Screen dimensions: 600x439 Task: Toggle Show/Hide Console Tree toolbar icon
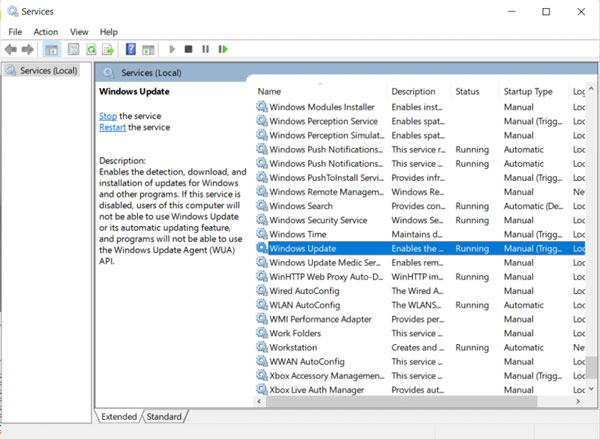click(x=52, y=49)
